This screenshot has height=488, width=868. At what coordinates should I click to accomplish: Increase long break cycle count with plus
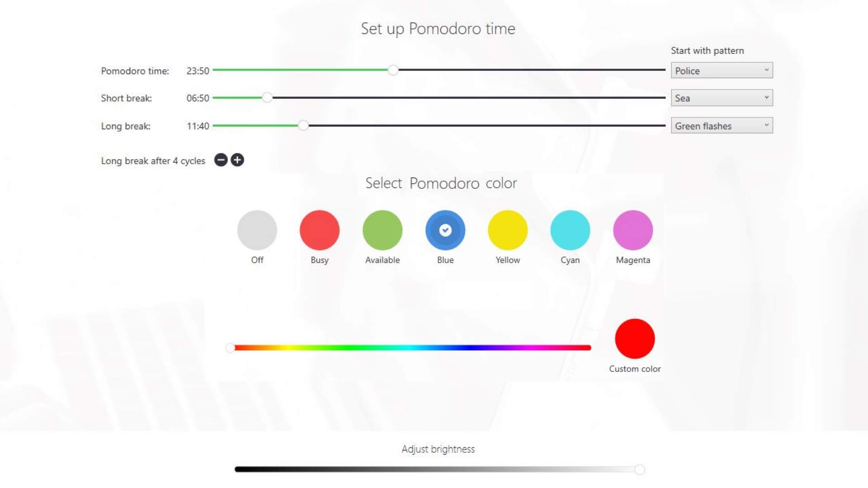coord(237,160)
